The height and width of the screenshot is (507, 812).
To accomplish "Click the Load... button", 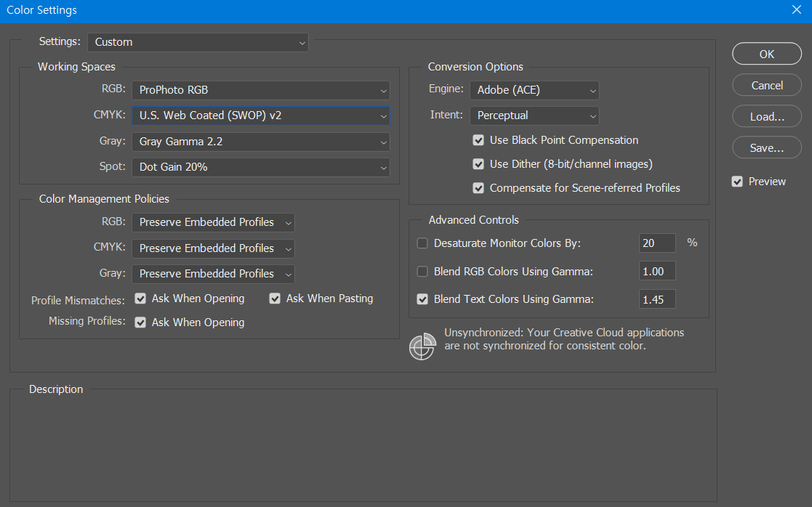I will (x=766, y=116).
